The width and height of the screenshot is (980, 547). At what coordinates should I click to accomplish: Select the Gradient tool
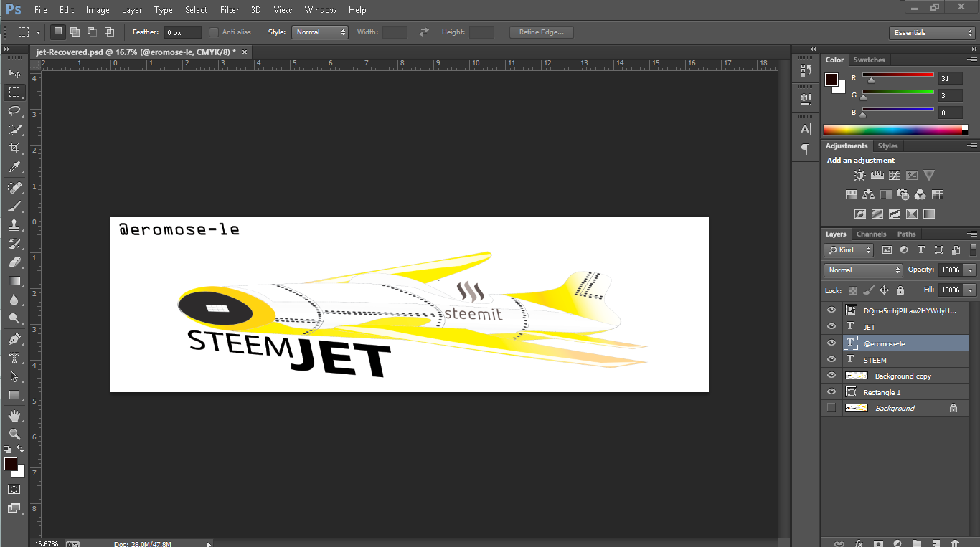(14, 281)
